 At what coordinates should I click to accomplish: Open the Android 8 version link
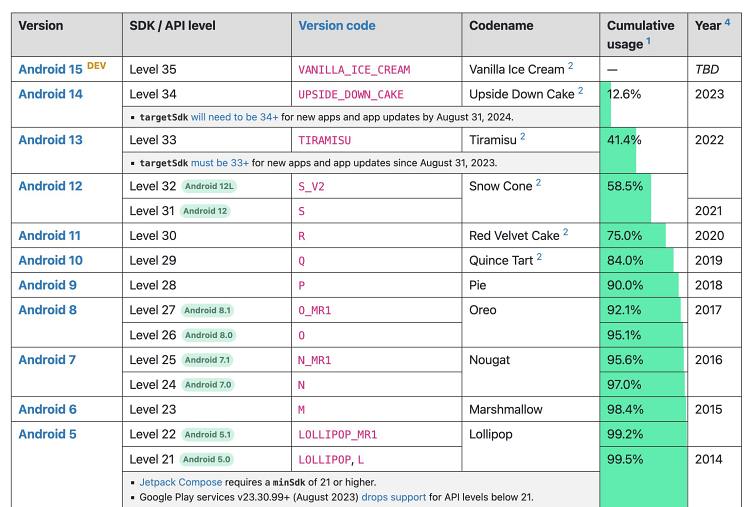(47, 310)
